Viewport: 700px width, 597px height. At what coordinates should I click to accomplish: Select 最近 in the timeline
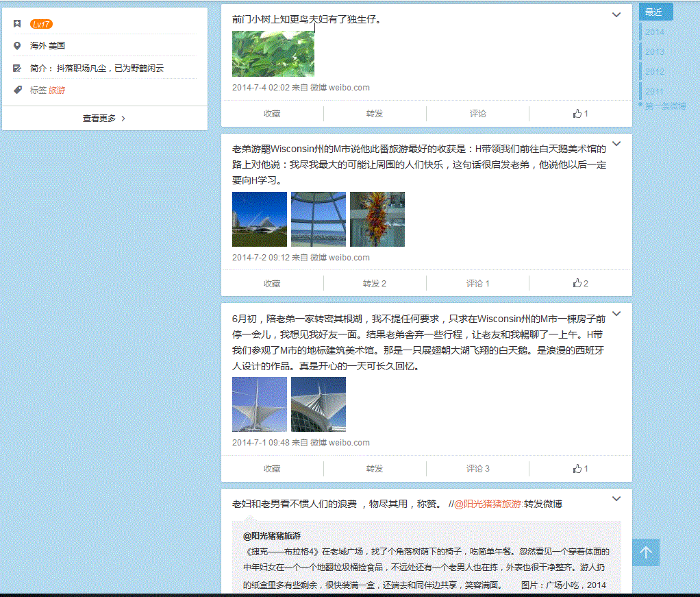coord(655,12)
